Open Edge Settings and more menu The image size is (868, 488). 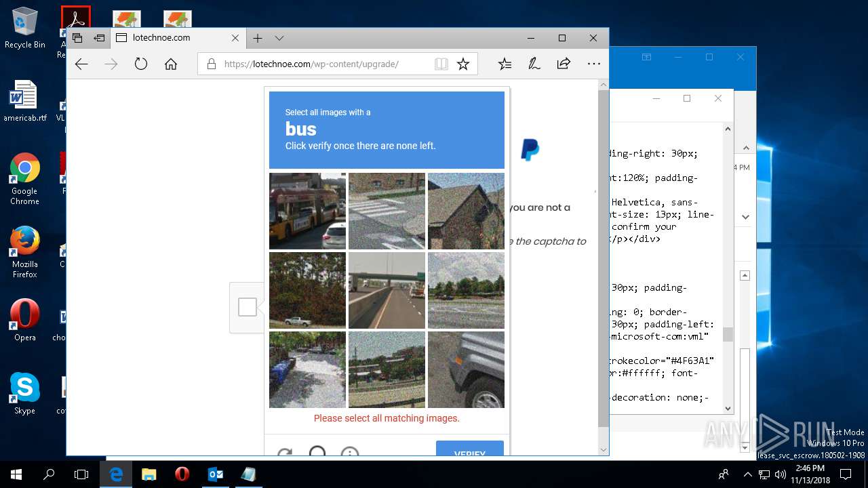point(594,64)
